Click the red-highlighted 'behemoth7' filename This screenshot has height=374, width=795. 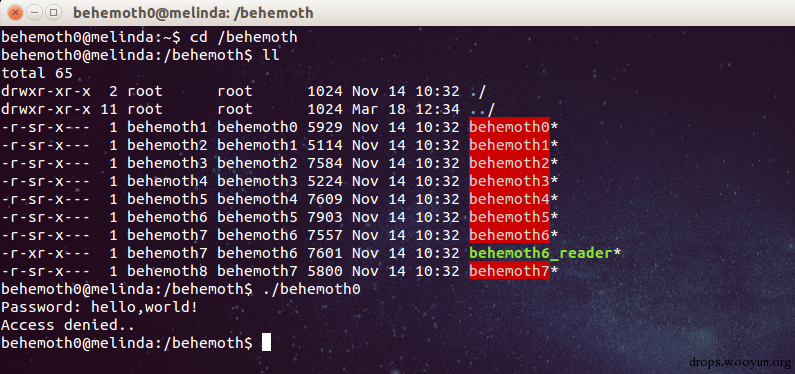point(510,271)
